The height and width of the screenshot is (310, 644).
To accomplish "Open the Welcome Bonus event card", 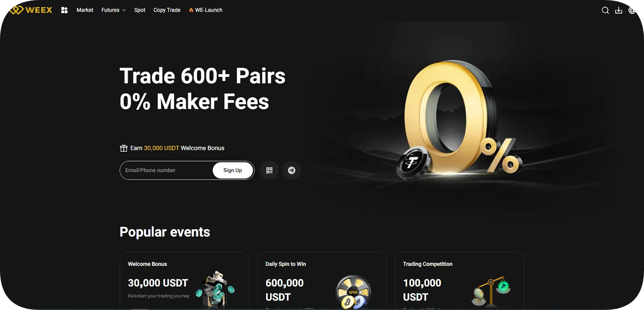I will tap(184, 281).
